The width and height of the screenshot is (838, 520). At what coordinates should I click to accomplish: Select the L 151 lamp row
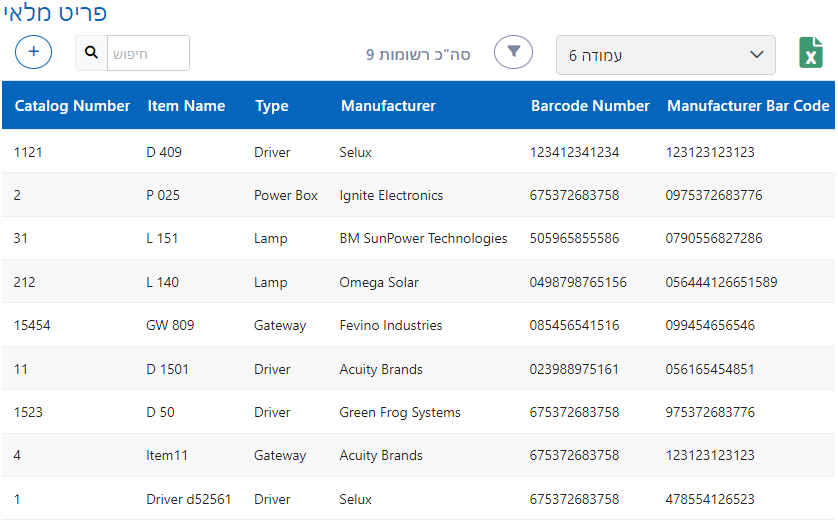pos(161,239)
